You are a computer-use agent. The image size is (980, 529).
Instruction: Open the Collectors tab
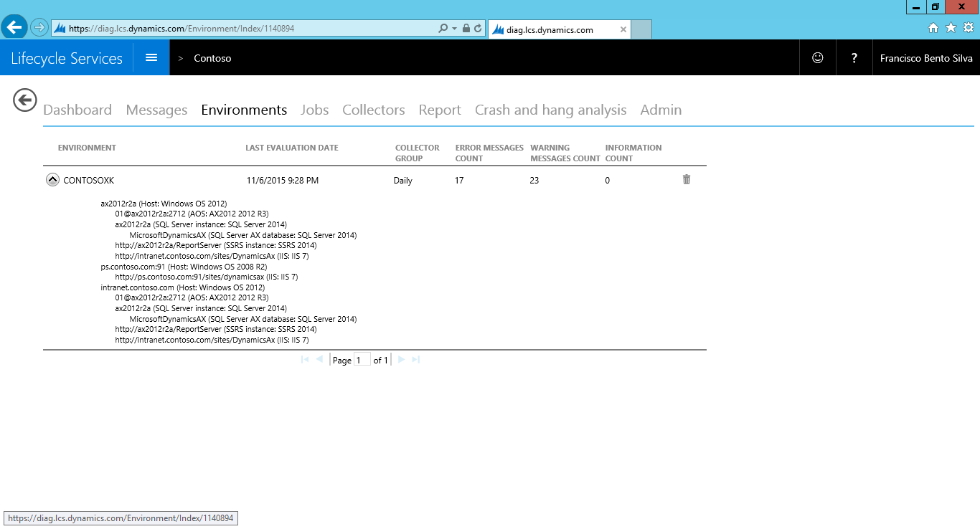(x=374, y=110)
